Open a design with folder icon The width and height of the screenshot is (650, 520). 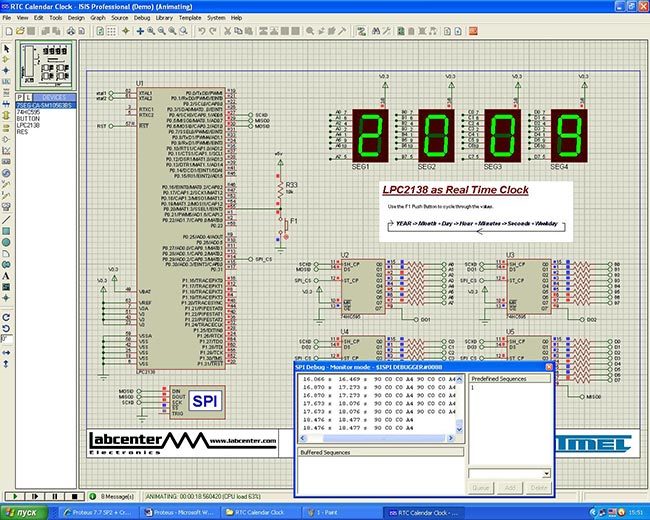pyautogui.click(x=19, y=31)
